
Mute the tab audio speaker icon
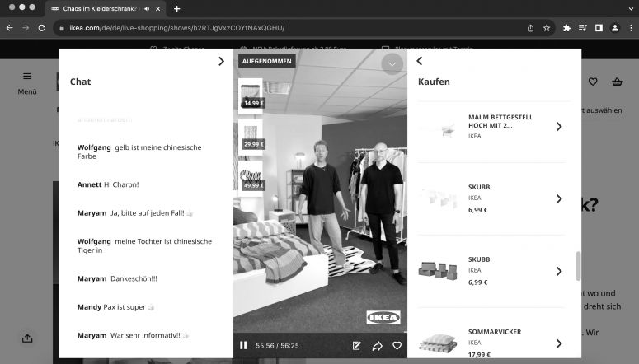[x=147, y=8]
